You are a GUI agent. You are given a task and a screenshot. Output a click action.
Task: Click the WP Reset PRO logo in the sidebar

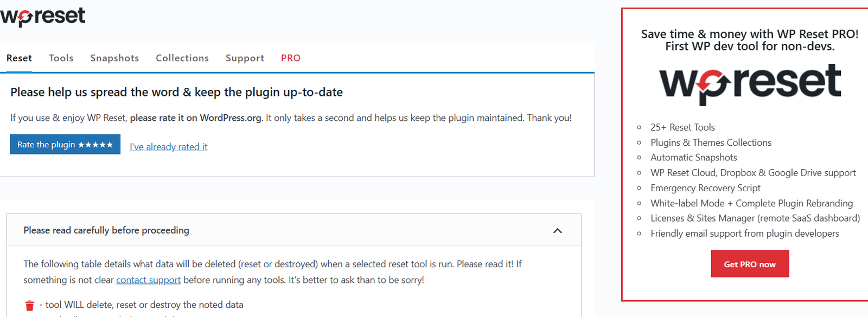tap(751, 82)
